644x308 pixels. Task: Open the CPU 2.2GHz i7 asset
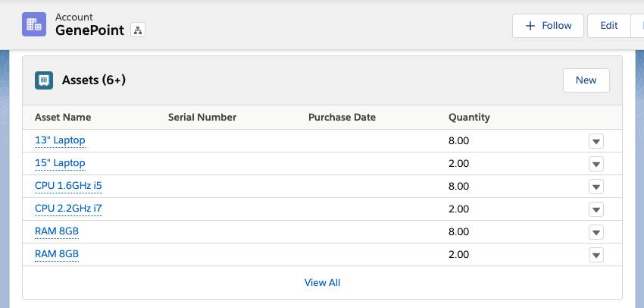point(68,209)
